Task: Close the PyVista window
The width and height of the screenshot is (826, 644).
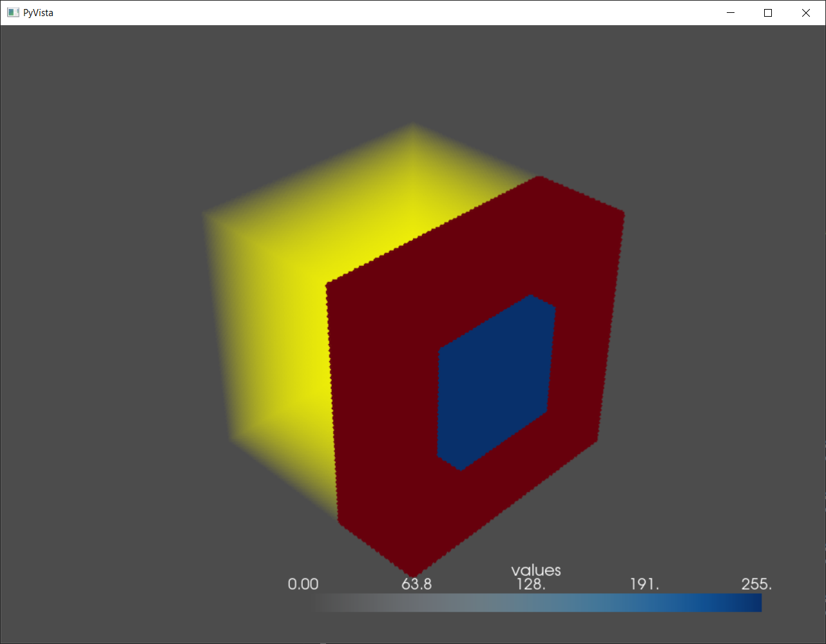Action: [x=805, y=12]
